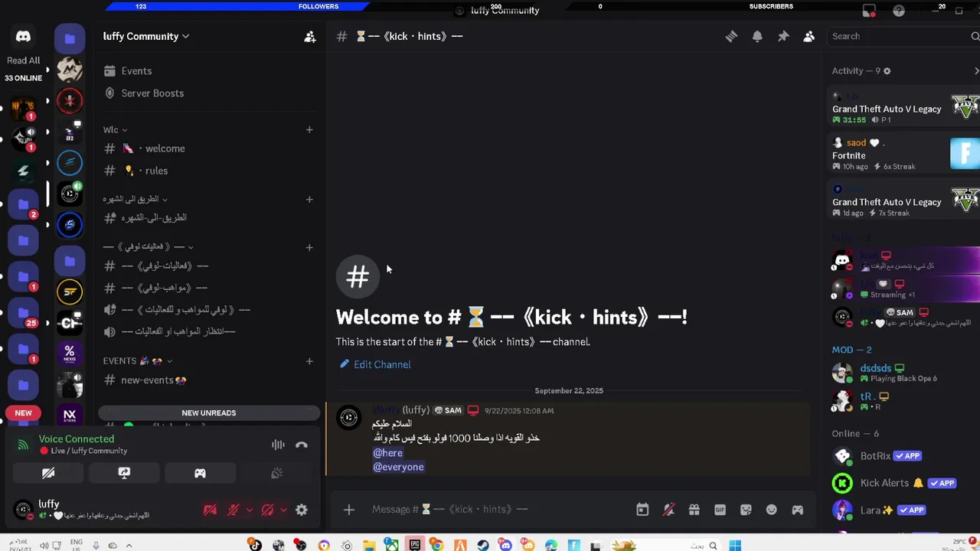This screenshot has width=980, height=551.
Task: Unmute the microphone
Action: [x=234, y=510]
